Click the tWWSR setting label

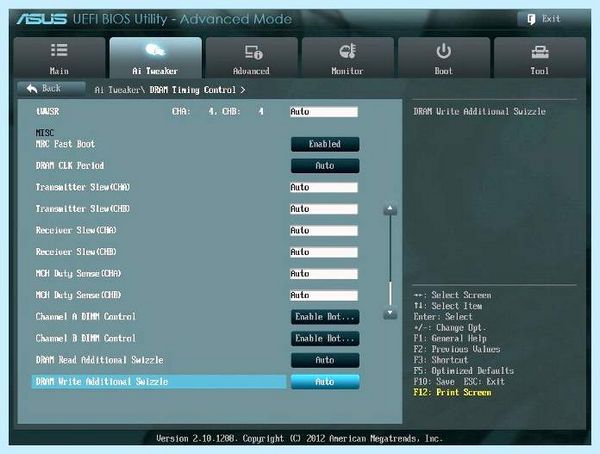pyautogui.click(x=47, y=112)
